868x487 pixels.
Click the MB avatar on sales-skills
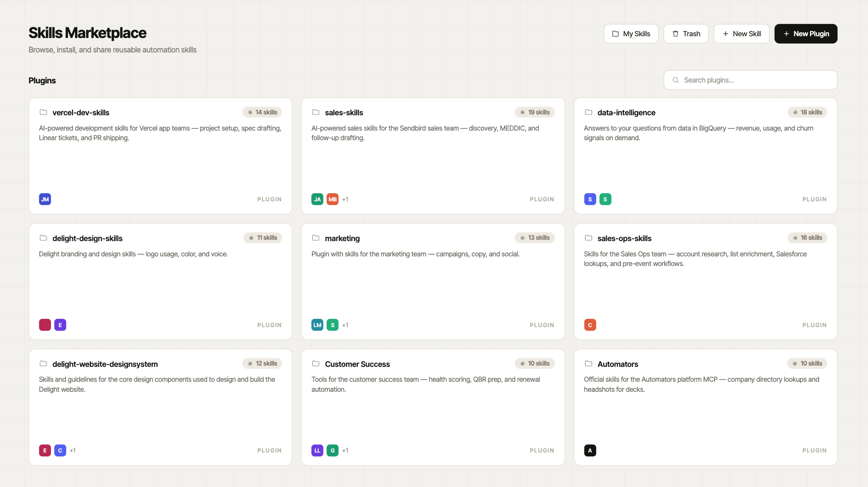[333, 199]
